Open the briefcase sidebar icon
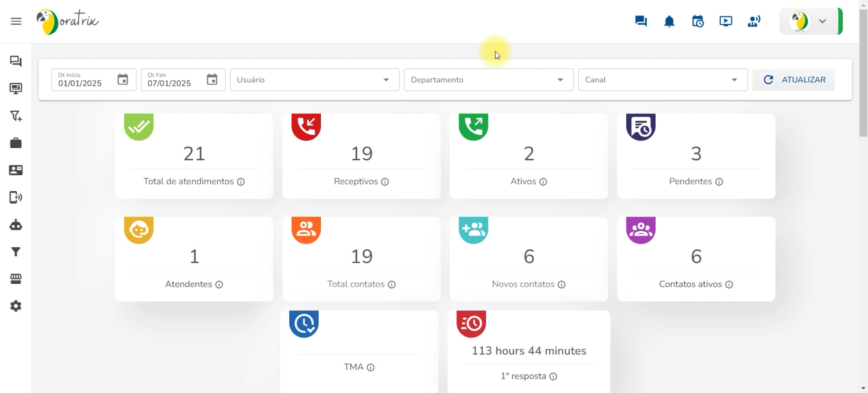868x393 pixels. click(x=16, y=143)
